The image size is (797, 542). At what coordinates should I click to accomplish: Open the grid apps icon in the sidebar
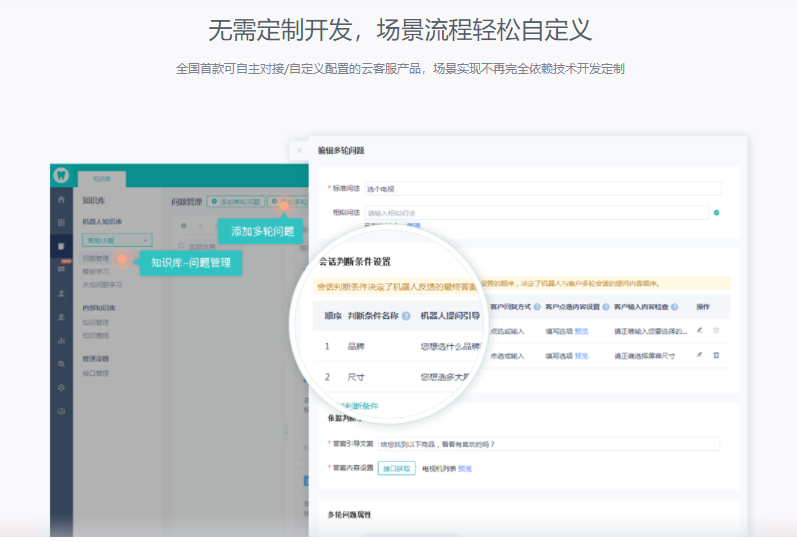point(61,222)
